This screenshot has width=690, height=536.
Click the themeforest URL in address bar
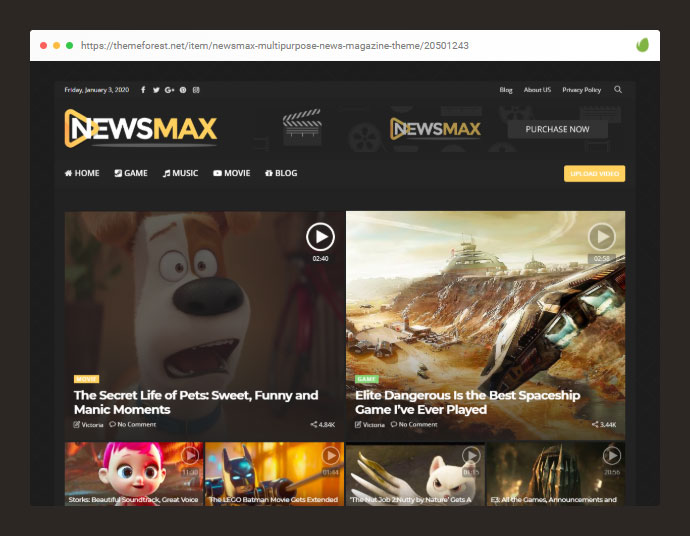point(275,45)
